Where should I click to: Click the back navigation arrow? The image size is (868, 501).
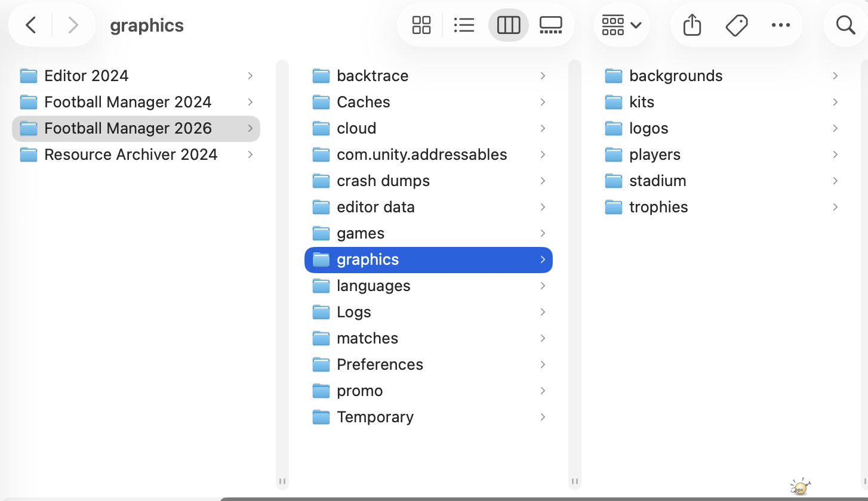point(30,25)
